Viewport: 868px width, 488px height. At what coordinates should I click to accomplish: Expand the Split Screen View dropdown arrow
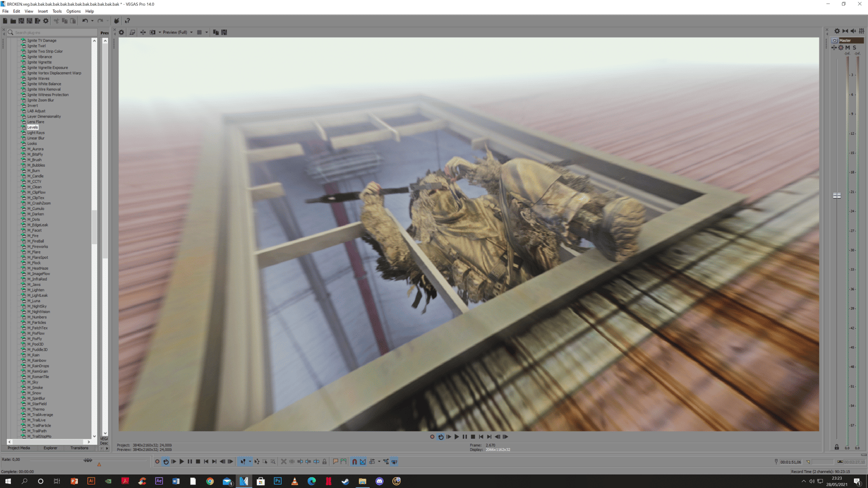[x=160, y=32]
